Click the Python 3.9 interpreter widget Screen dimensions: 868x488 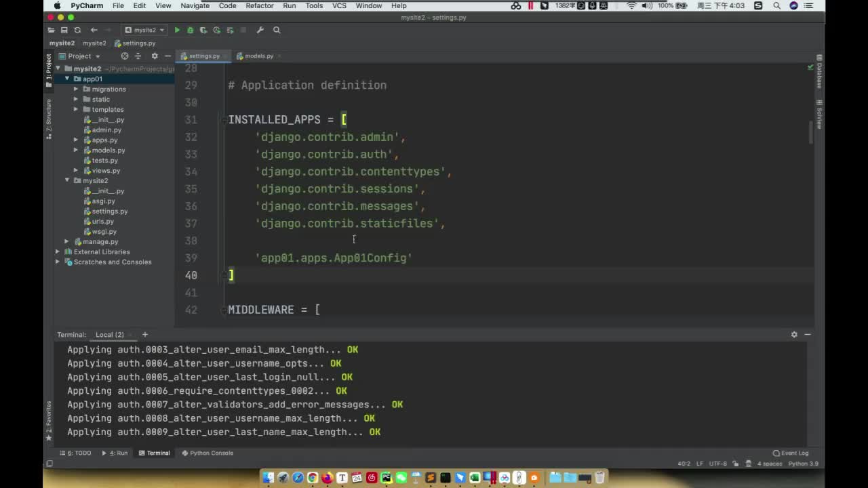click(x=804, y=464)
